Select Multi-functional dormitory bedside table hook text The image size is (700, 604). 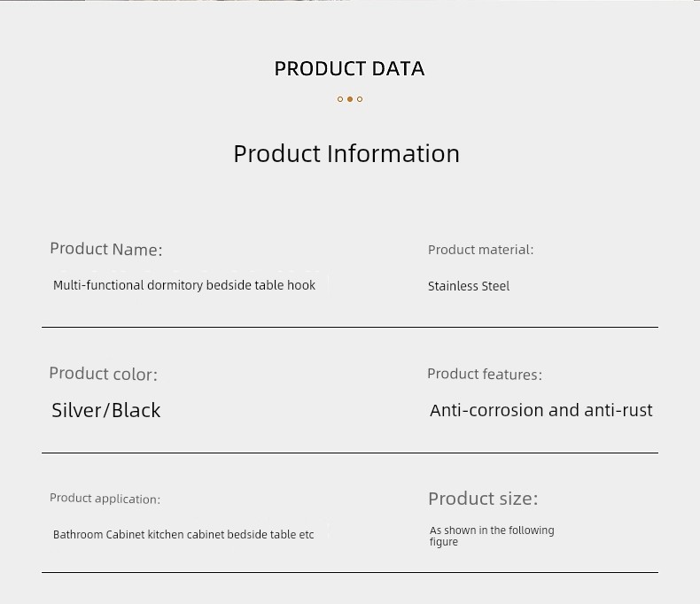click(184, 285)
